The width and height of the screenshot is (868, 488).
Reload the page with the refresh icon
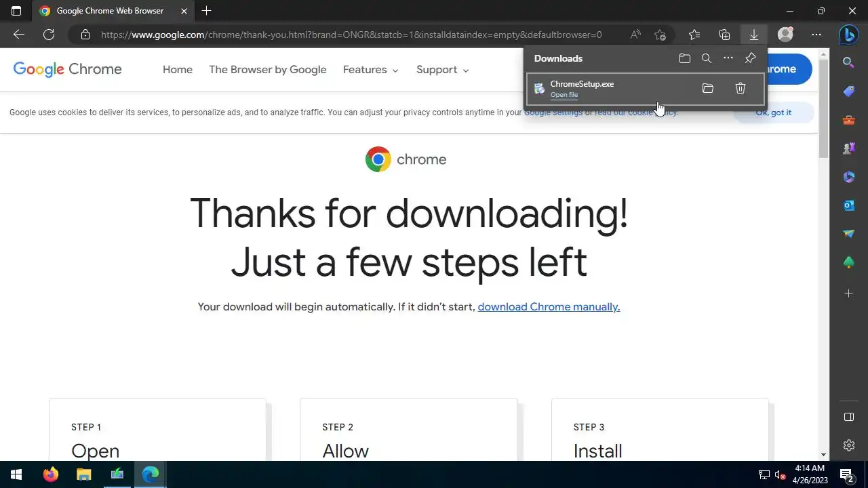coord(49,35)
